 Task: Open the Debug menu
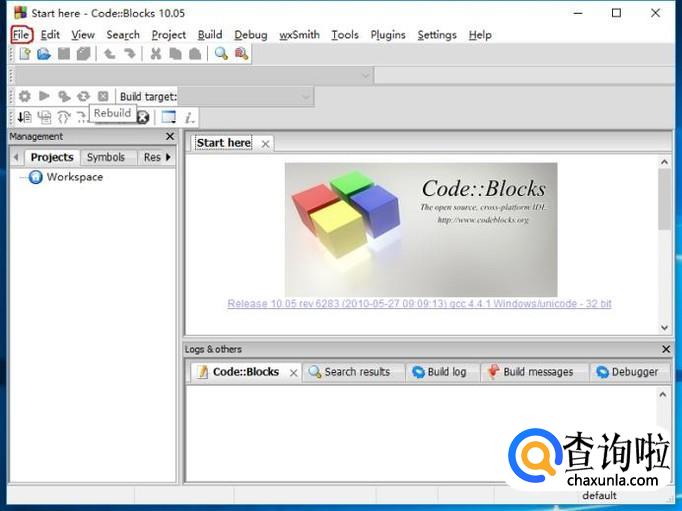point(251,35)
